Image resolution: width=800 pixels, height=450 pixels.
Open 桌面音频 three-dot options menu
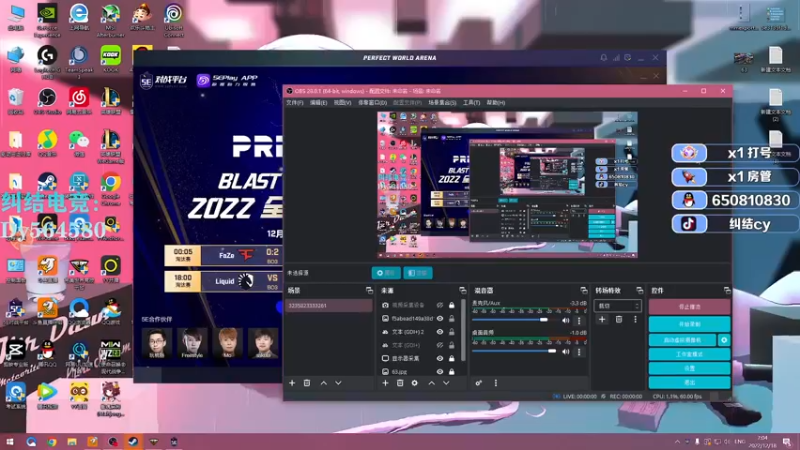point(579,352)
